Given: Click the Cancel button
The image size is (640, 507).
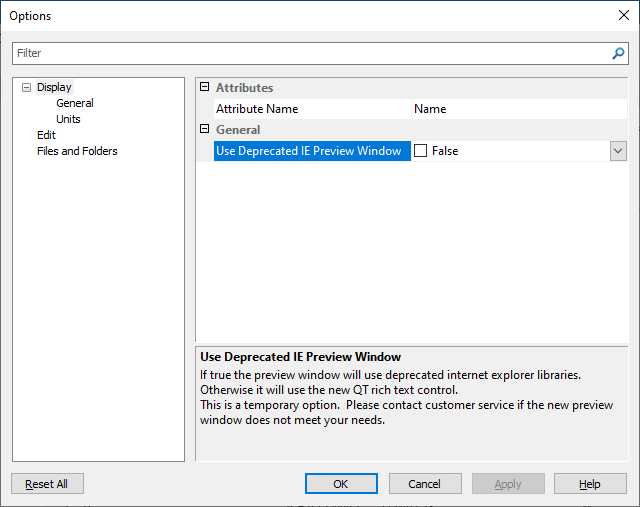Looking at the screenshot, I should 425,484.
